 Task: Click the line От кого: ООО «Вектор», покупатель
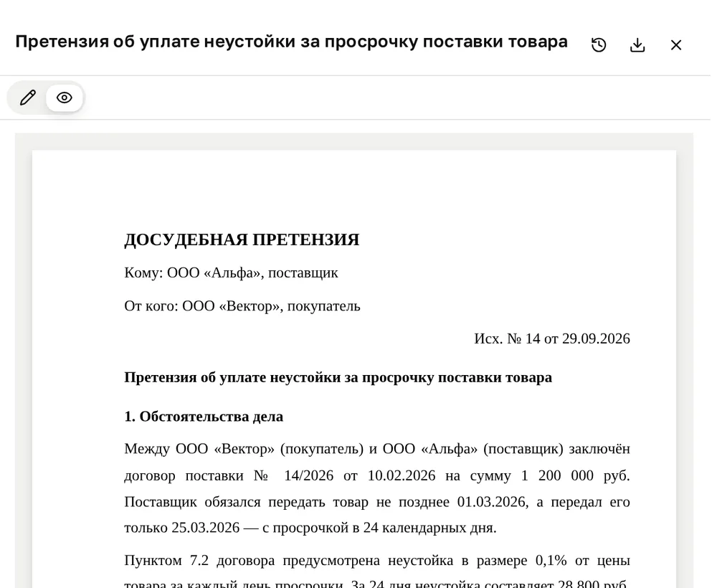click(242, 306)
